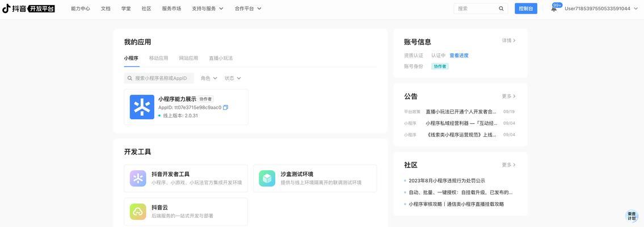
Task: Click the 线上版本: 2.0.31 text
Action: [180, 116]
